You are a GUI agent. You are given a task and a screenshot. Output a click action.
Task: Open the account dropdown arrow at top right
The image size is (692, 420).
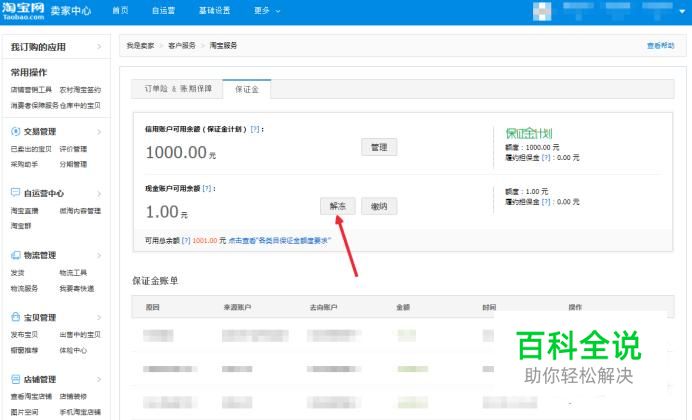pyautogui.click(x=682, y=11)
